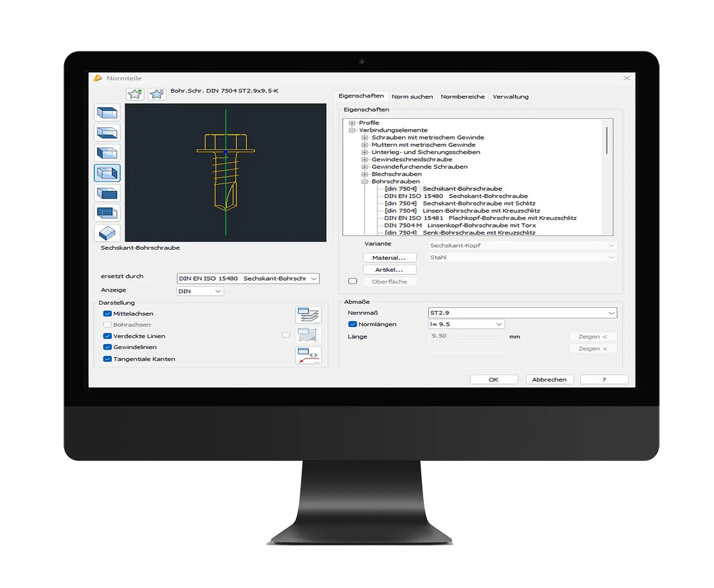
Task: Expand the Profile tree node
Action: tap(352, 123)
